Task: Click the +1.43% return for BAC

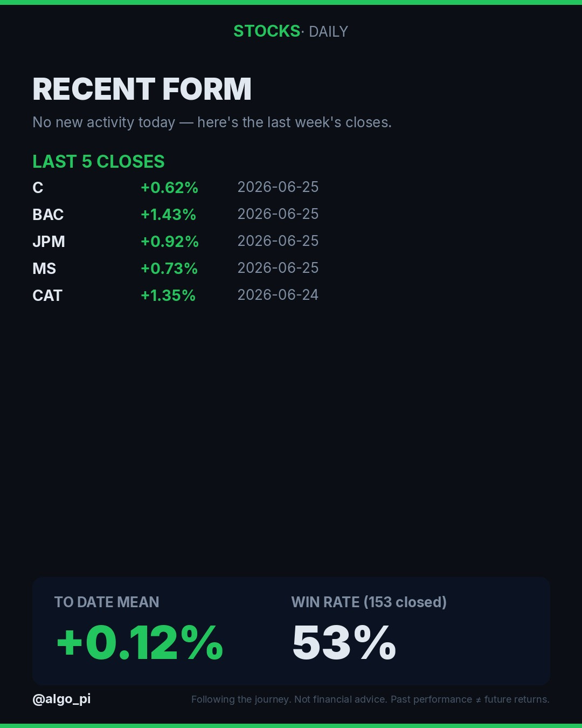Action: click(x=168, y=215)
